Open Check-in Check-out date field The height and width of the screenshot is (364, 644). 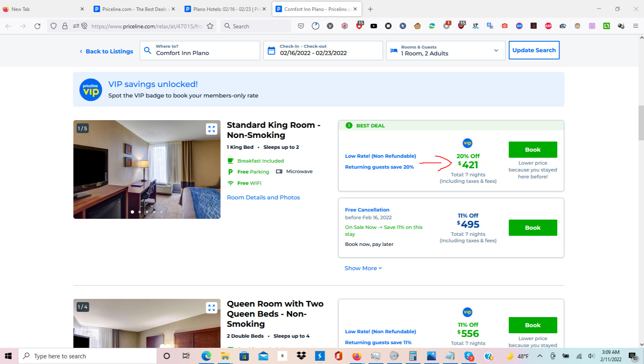click(x=323, y=51)
